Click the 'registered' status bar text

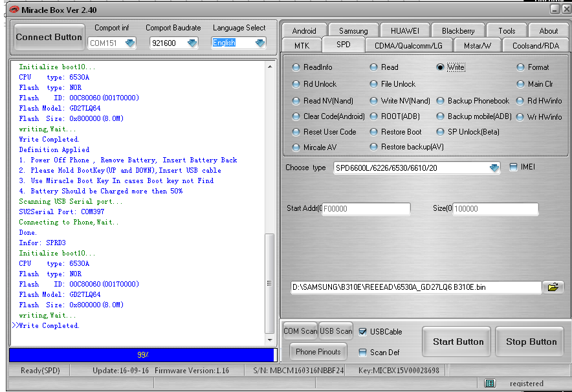pos(526,383)
